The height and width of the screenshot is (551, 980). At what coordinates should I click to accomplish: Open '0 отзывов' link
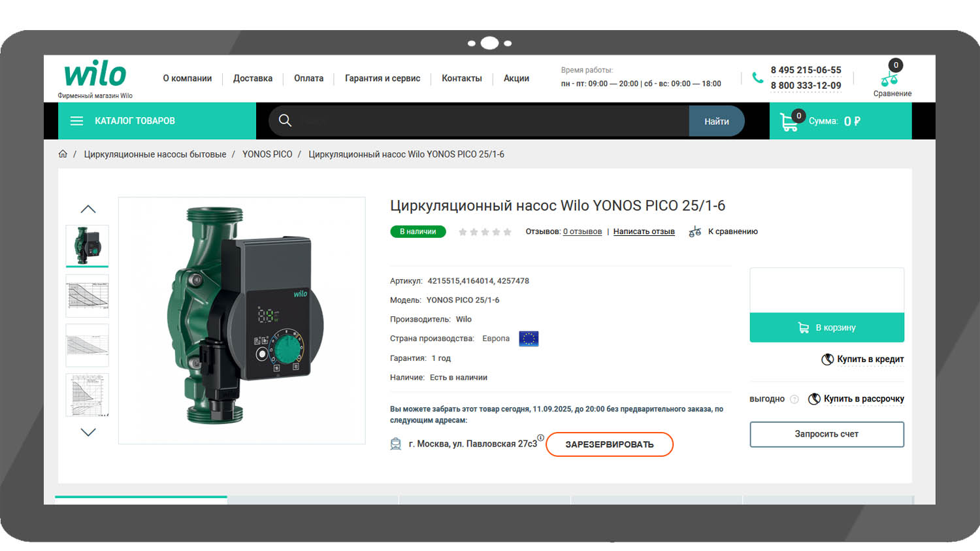click(582, 231)
